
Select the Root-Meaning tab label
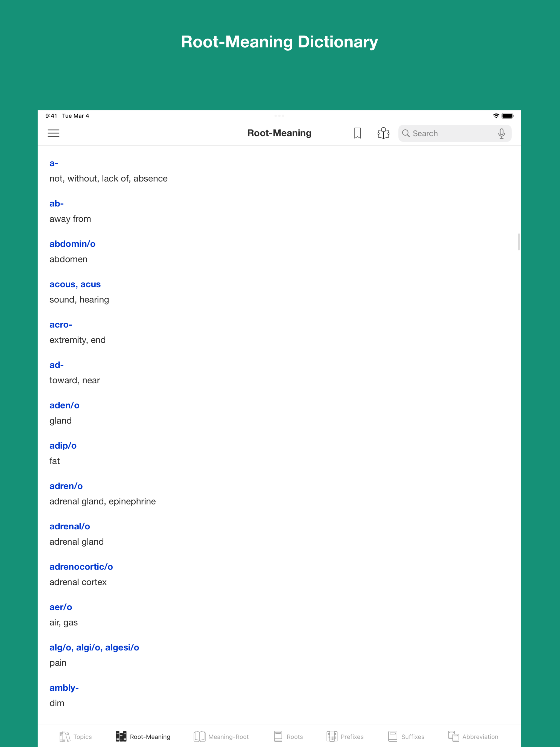[x=150, y=737]
